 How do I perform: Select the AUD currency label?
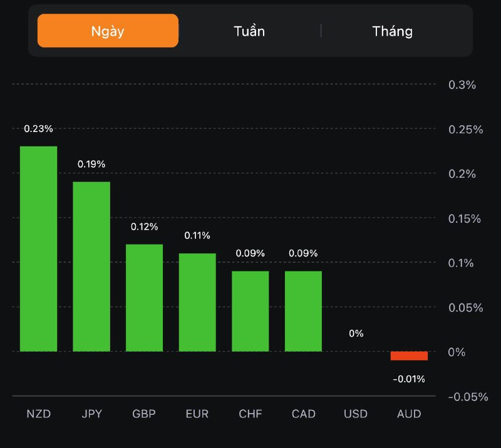coord(409,414)
